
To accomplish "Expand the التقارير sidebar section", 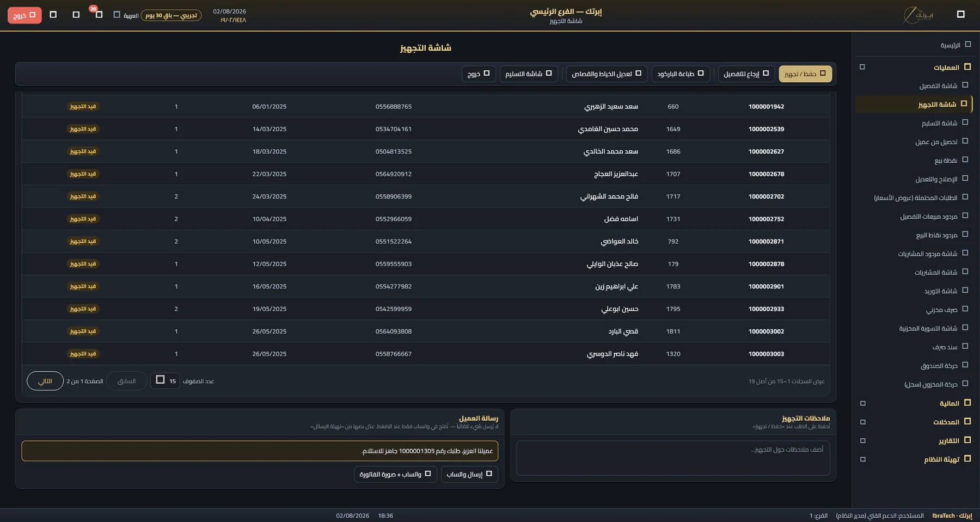I will point(862,440).
